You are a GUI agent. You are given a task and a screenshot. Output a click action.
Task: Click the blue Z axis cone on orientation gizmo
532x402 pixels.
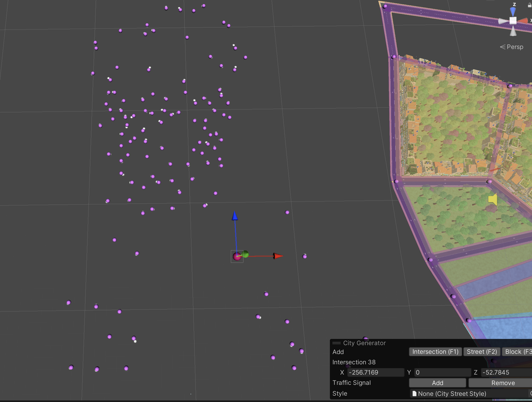[513, 12]
